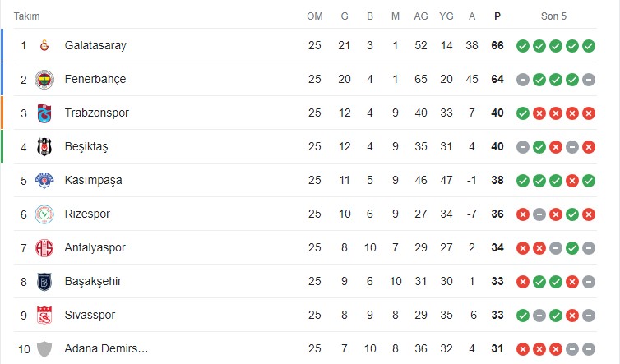Select the Antalyaspor red crest

(44, 248)
